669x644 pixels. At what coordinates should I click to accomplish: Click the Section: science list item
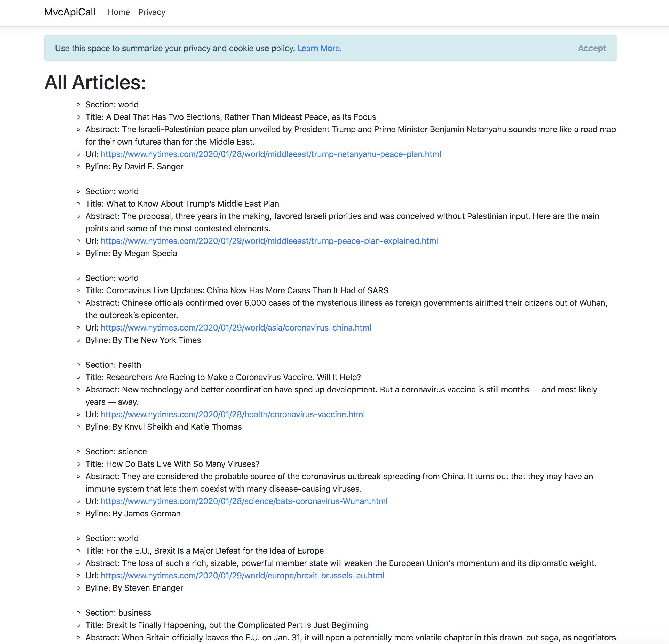point(116,452)
